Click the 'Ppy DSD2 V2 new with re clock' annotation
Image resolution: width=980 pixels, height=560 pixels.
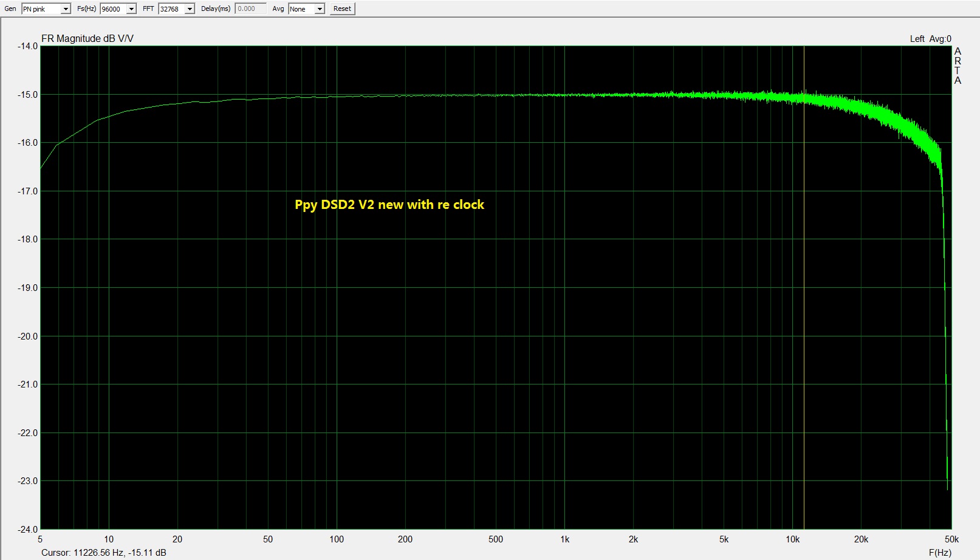389,205
